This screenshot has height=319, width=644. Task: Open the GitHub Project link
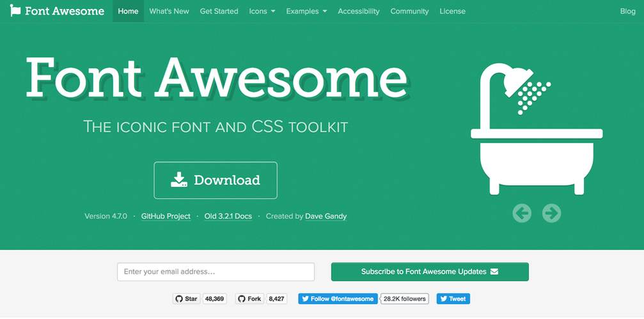point(166,216)
